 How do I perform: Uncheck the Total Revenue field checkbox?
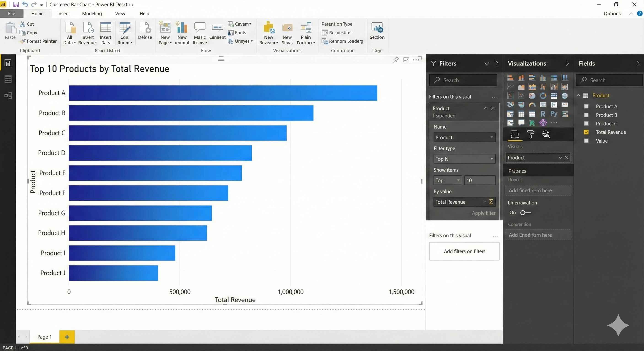click(x=586, y=132)
